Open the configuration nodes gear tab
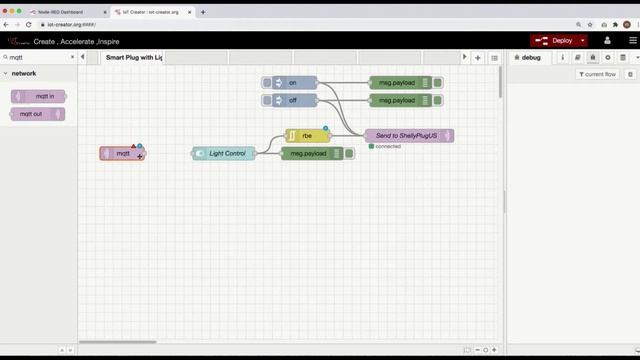The width and height of the screenshot is (640, 360). tap(608, 58)
